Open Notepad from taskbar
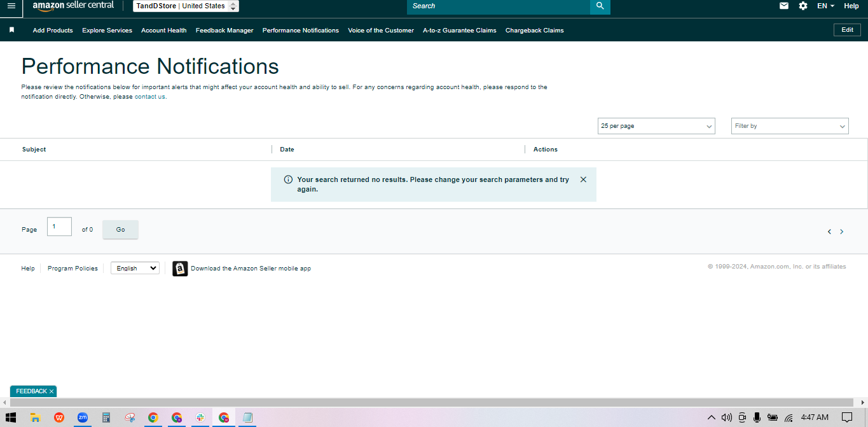Screen dimensions: 868x427 point(247,417)
